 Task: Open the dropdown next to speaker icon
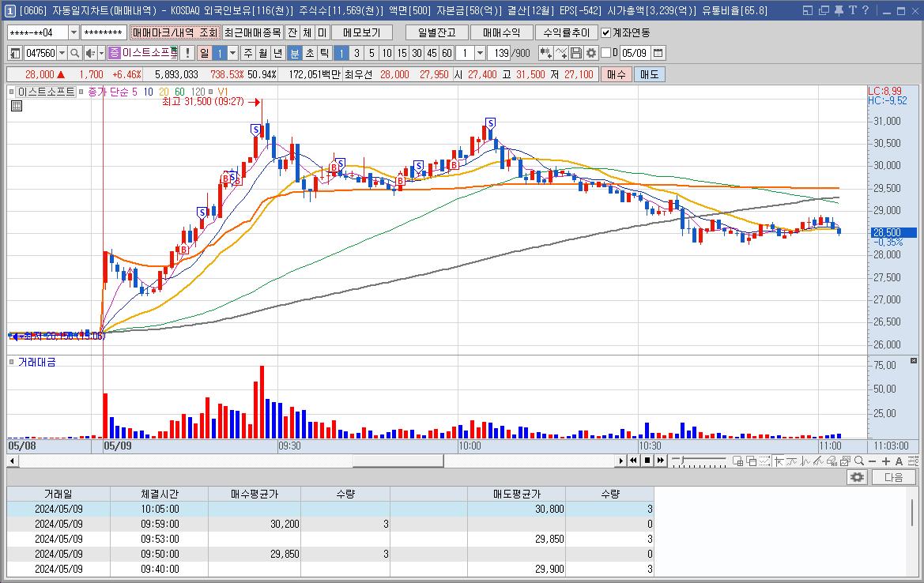click(101, 53)
